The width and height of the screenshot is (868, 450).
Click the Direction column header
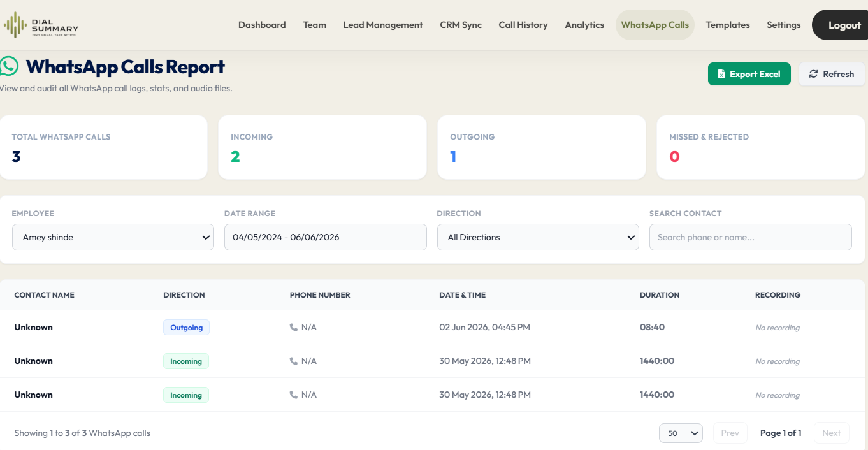(x=184, y=295)
